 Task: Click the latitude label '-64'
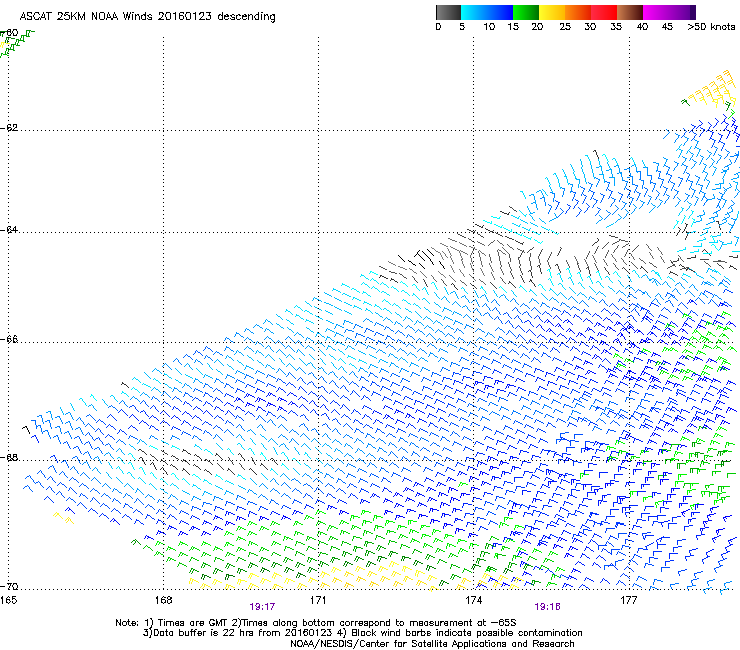(x=9, y=230)
